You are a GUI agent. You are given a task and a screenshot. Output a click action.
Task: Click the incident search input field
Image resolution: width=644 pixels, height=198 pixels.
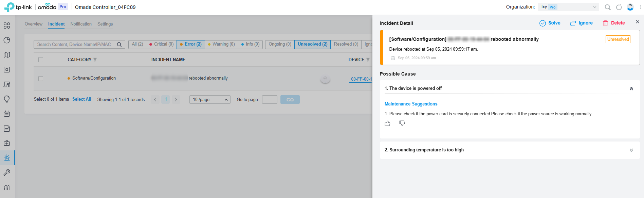pyautogui.click(x=75, y=45)
